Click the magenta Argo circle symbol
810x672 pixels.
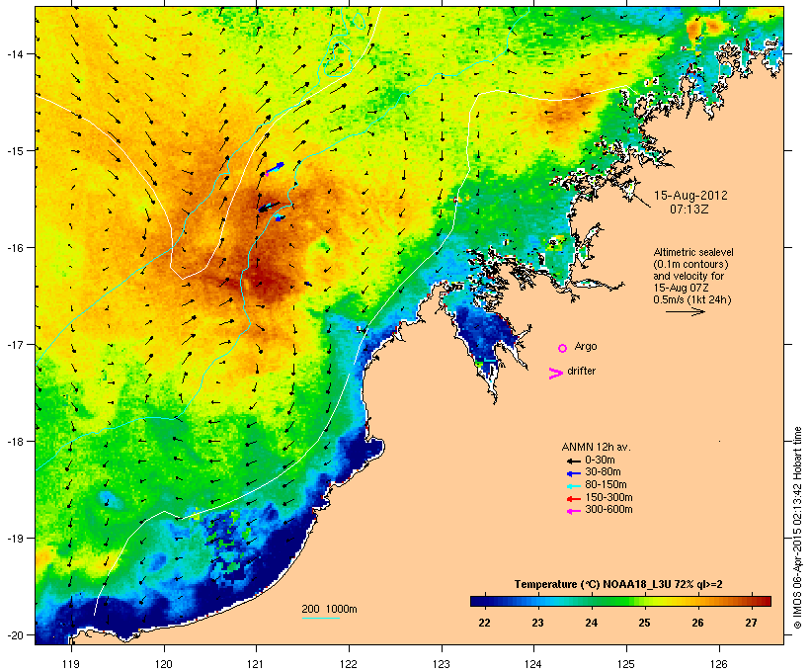[562, 348]
